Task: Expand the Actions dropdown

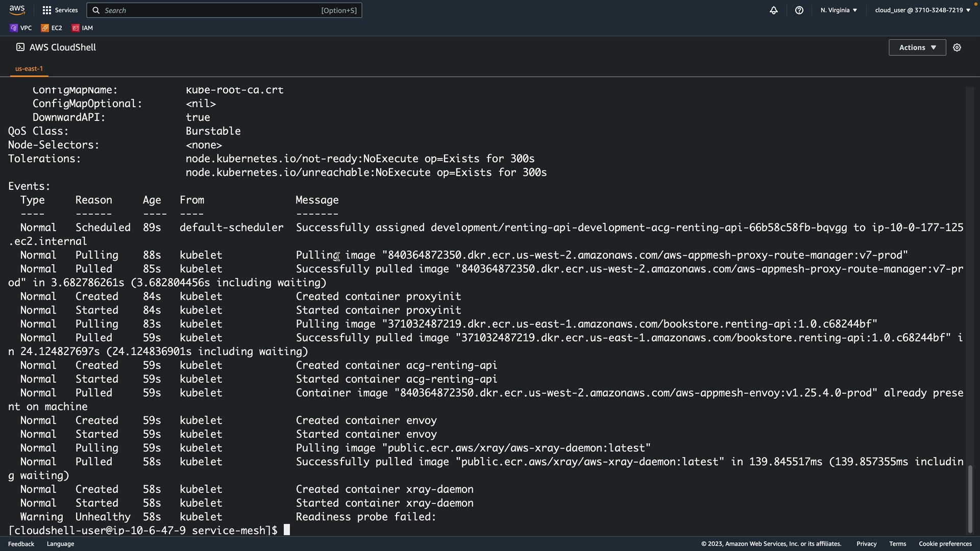Action: click(917, 47)
